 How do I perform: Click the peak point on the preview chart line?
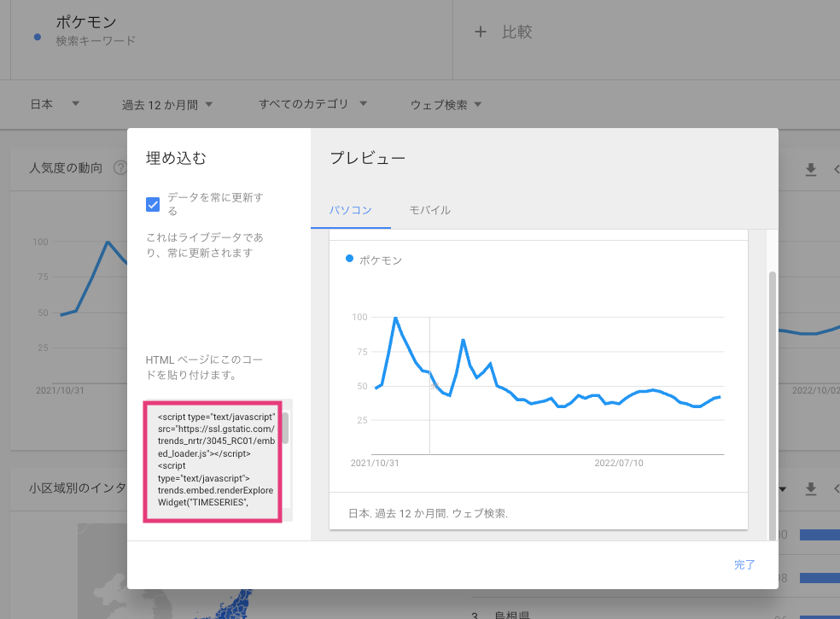tap(395, 318)
